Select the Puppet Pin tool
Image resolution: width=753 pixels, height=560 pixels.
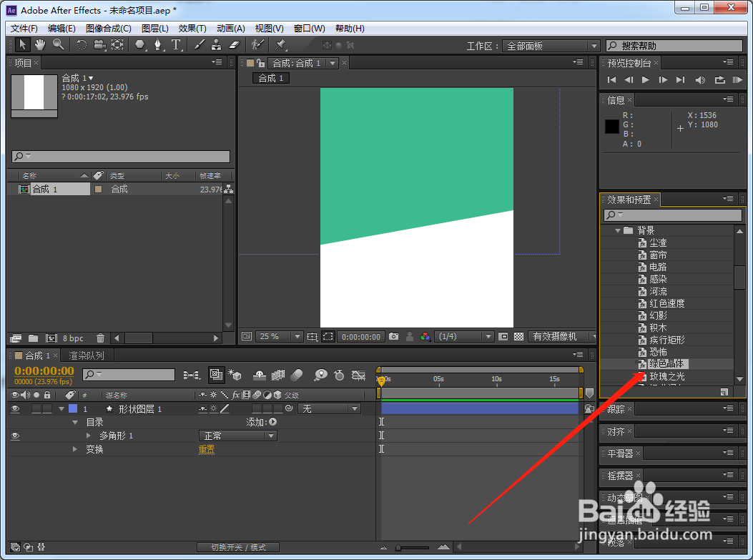pyautogui.click(x=280, y=44)
